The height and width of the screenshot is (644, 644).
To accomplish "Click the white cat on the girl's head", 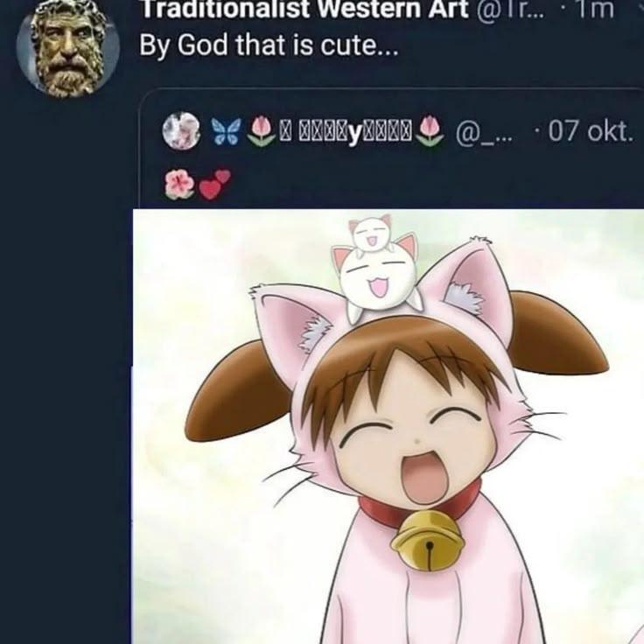I will tap(376, 267).
